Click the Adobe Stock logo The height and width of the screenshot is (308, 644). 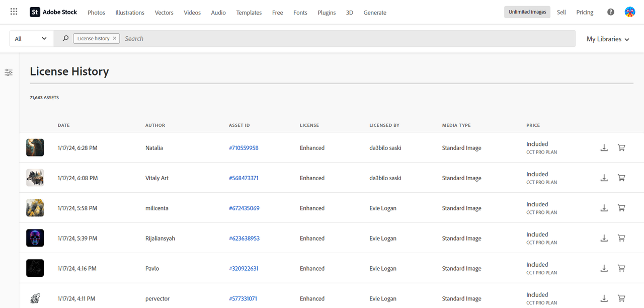tap(53, 12)
